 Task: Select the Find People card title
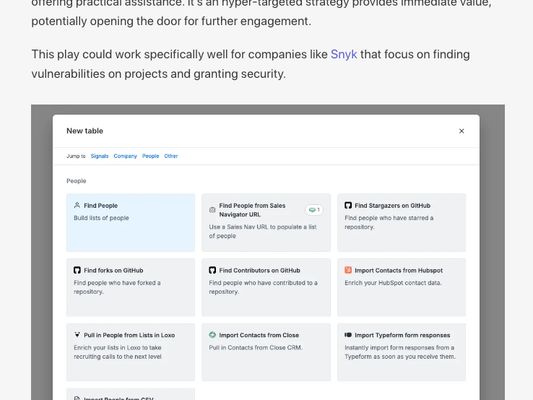tap(101, 206)
